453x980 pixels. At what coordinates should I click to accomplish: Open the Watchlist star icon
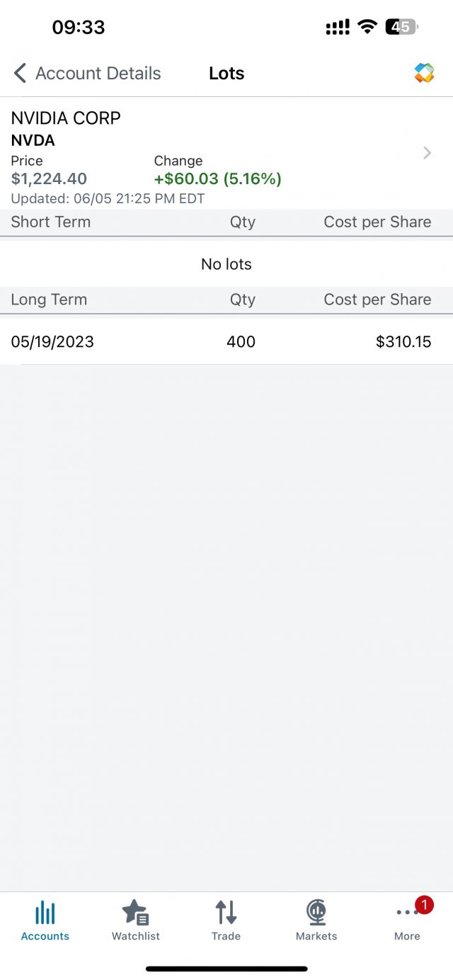135,913
